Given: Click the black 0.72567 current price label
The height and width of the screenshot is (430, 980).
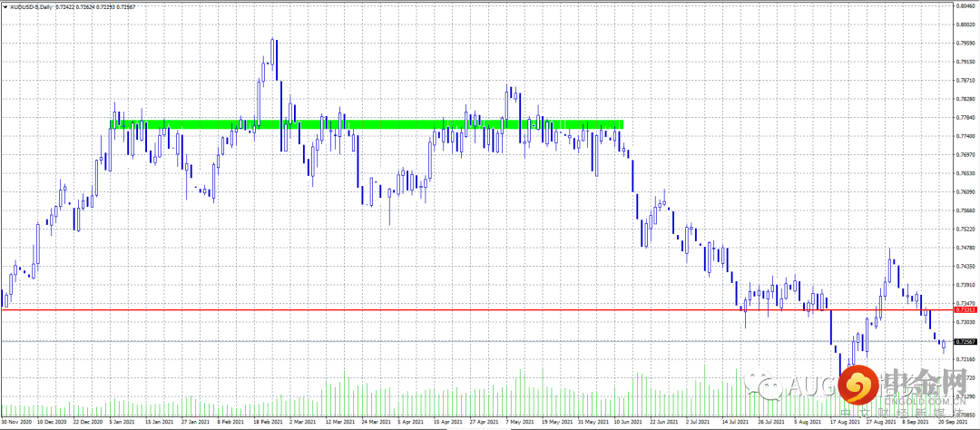Looking at the screenshot, I should (x=966, y=341).
